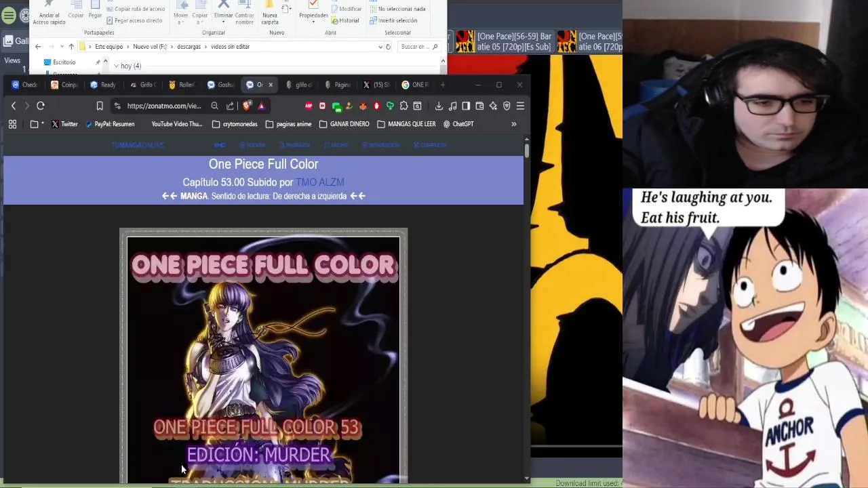Go up one folder in Explorer
This screenshot has width=868, height=488.
71,47
